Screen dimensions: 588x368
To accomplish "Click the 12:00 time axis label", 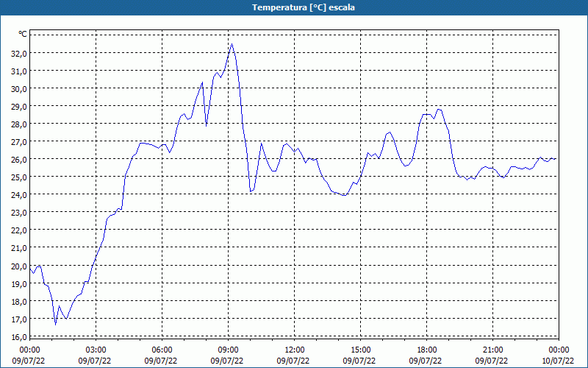I will tap(295, 350).
